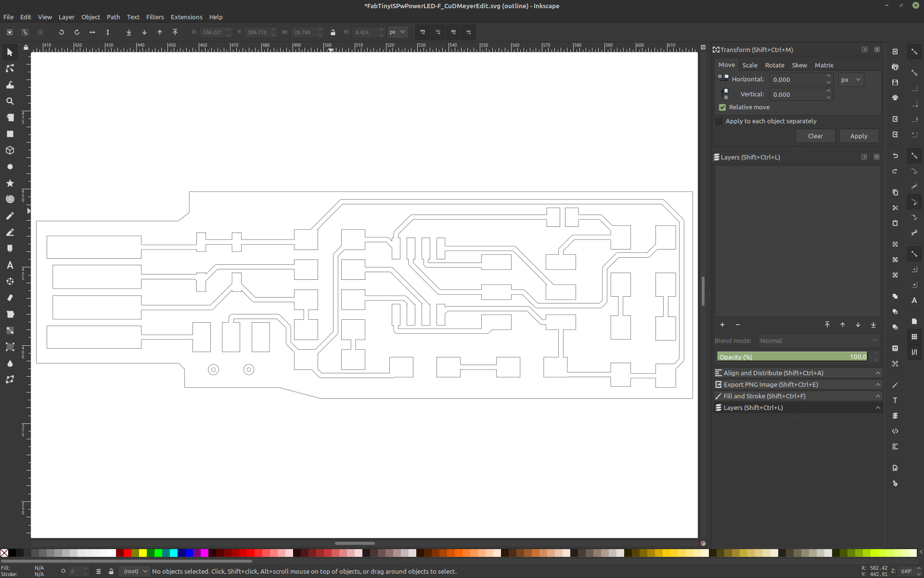
Task: Select the Selector arrow tool
Action: [x=10, y=52]
